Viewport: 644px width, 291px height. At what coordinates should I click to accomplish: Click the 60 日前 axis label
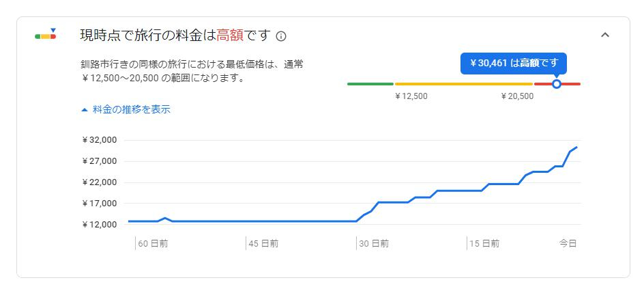pos(153,244)
